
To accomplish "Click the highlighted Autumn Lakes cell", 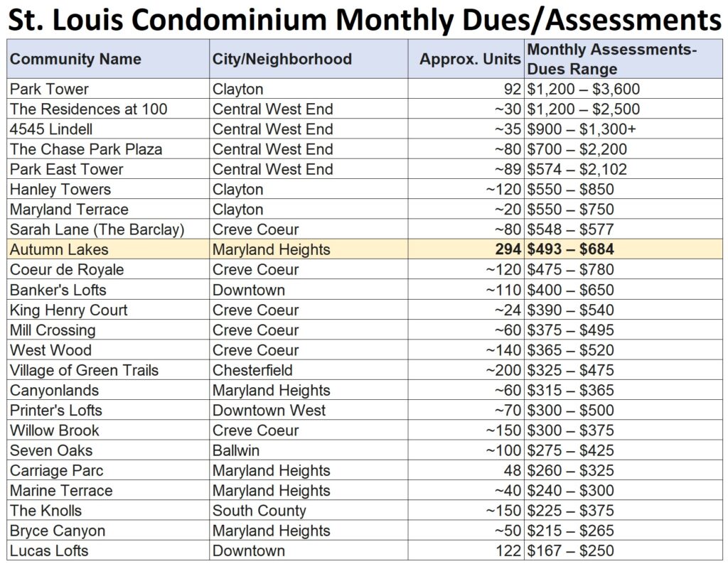I will coord(59,249).
